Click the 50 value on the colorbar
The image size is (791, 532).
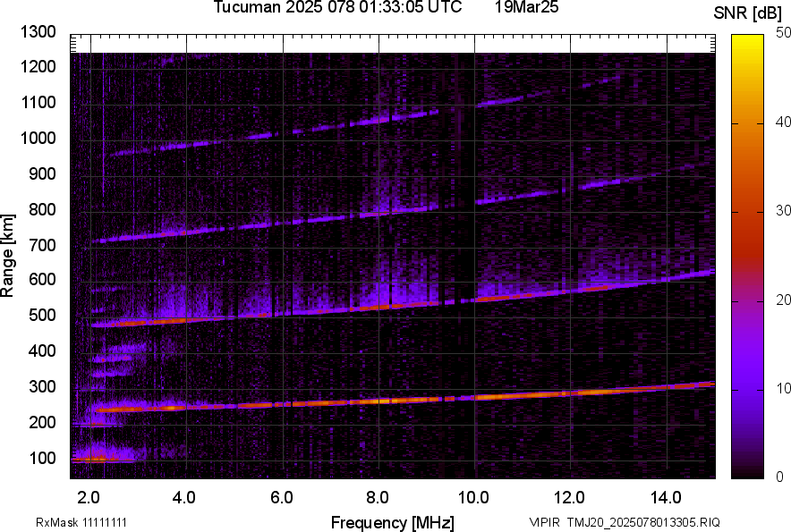point(783,33)
